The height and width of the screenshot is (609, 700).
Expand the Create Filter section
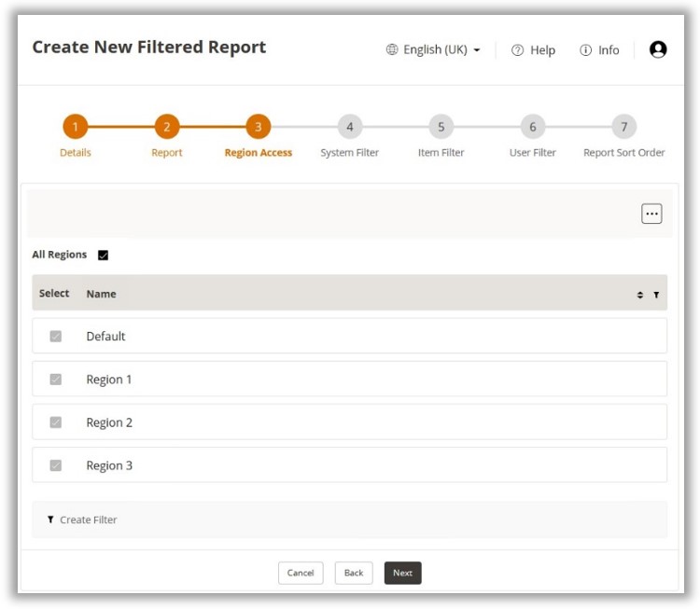(89, 519)
